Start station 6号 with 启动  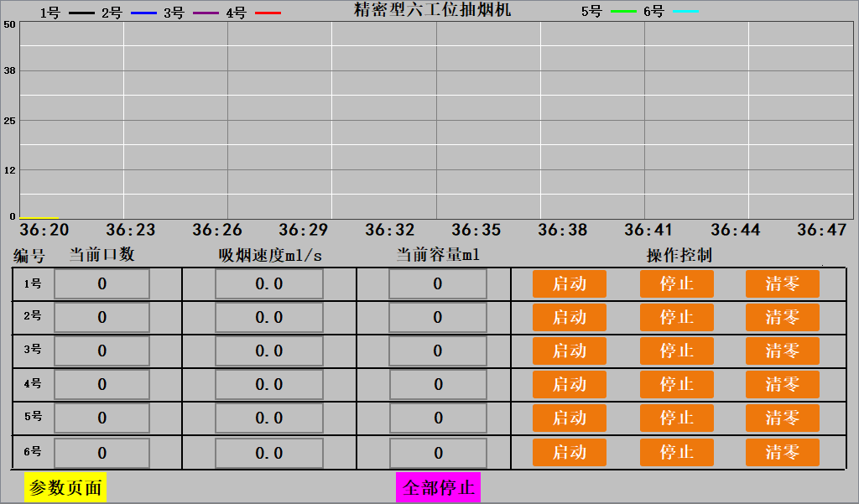click(x=570, y=452)
